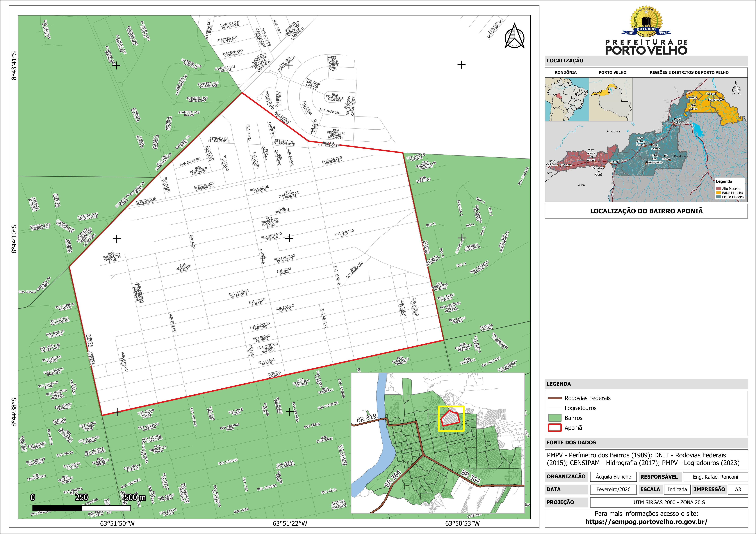This screenshot has height=534, width=756.
Task: Click the Alto Madeira legend color box
Action: coord(719,189)
